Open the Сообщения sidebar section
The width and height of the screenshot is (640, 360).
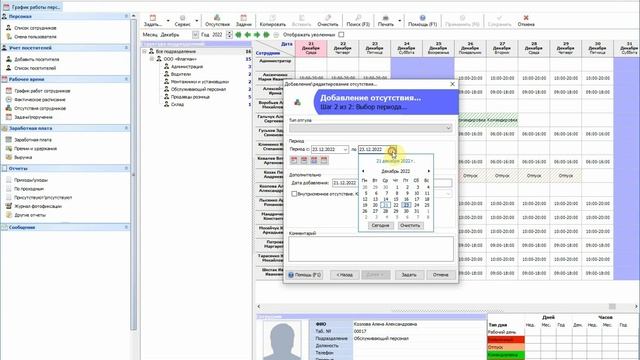point(65,227)
